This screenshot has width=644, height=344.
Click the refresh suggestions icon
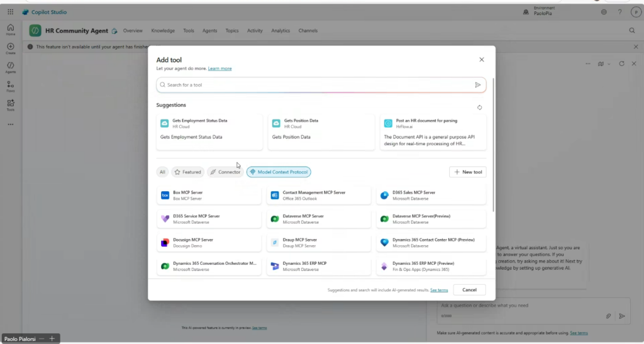pos(479,108)
